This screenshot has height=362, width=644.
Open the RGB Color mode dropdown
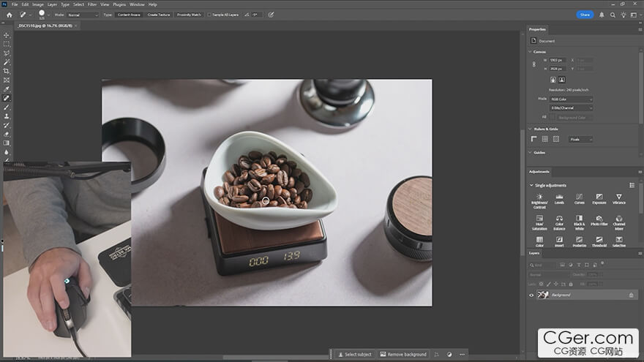click(572, 99)
